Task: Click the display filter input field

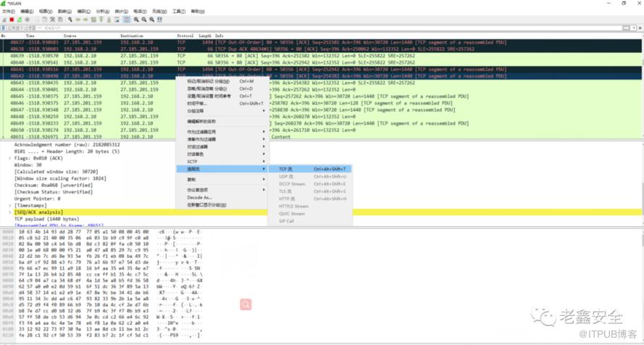Action: click(x=290, y=28)
